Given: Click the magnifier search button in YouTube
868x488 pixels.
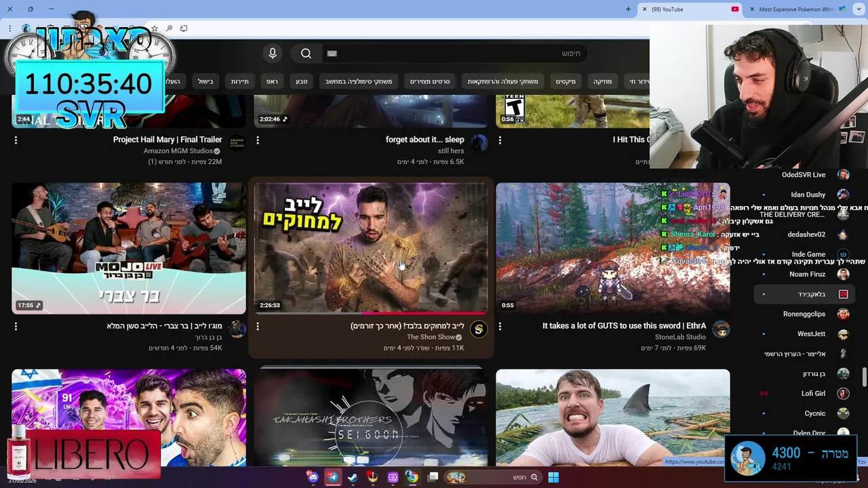Looking at the screenshot, I should [x=306, y=54].
